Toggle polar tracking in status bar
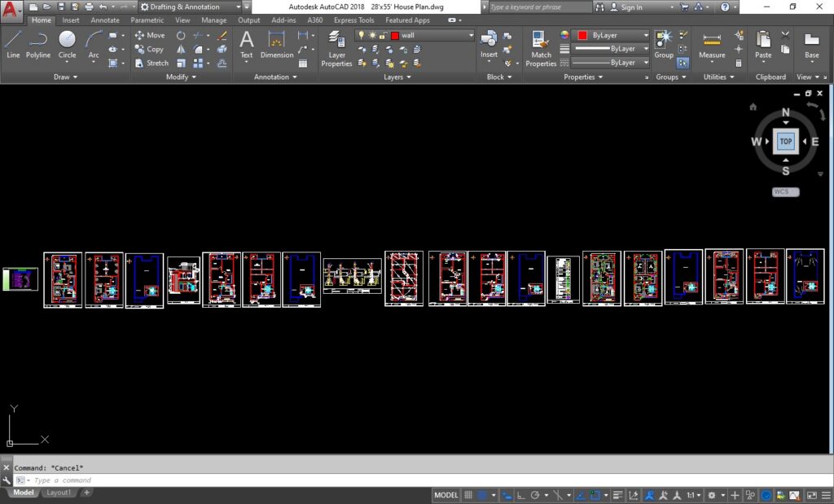 [x=535, y=495]
